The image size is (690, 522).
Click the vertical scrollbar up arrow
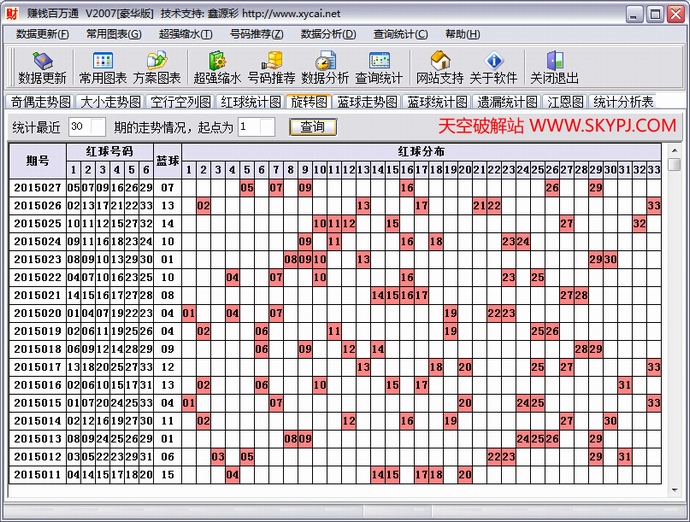click(x=675, y=150)
